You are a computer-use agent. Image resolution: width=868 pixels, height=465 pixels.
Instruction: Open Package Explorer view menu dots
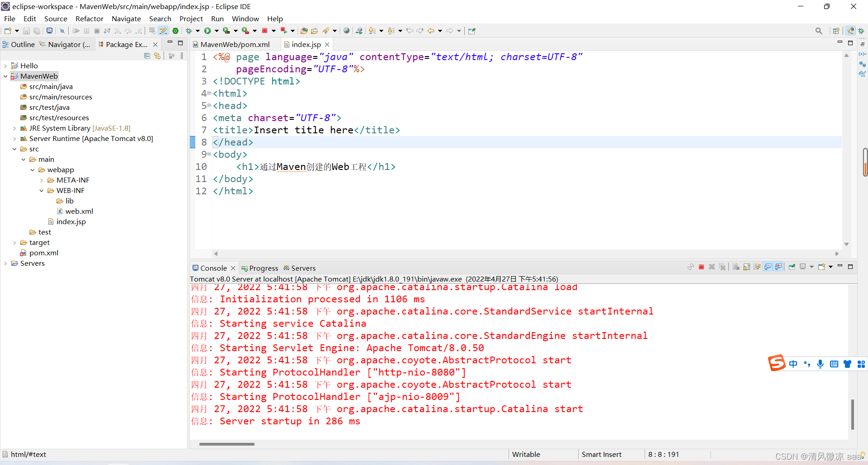(x=182, y=56)
